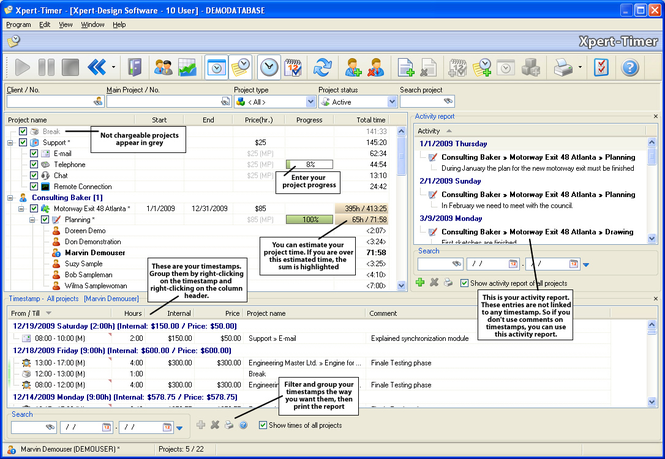Click the client lookup icon in Client field
665x459 pixels.
tap(98, 101)
